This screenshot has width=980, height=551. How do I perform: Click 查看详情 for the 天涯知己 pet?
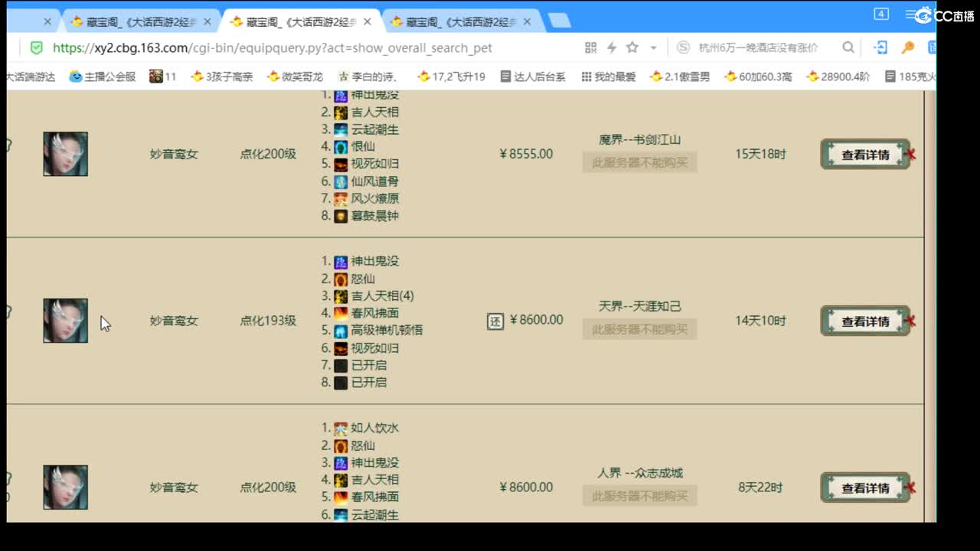click(x=865, y=321)
